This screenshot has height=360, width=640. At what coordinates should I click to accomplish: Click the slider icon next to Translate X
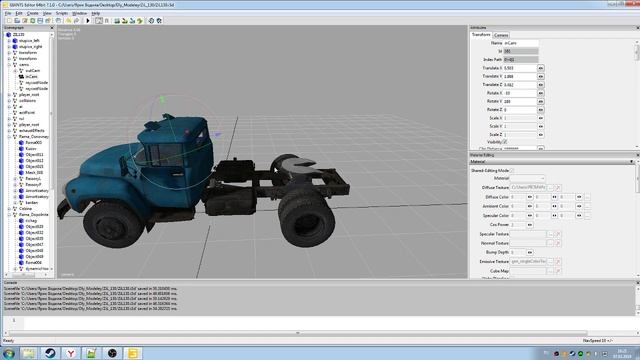541,68
